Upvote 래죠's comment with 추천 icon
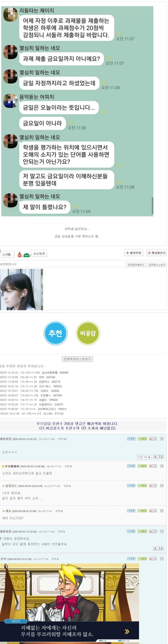The height and width of the screenshot is (644, 168). [x=131, y=511]
